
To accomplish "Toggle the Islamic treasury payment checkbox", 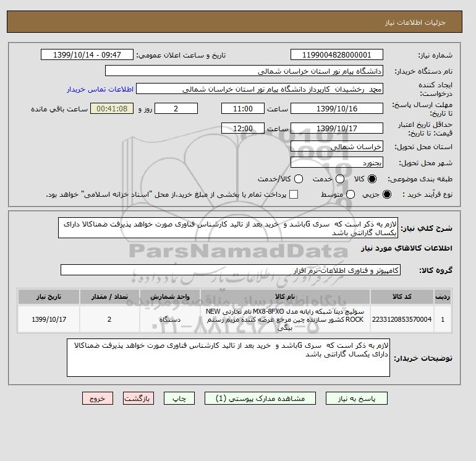I will [x=294, y=194].
